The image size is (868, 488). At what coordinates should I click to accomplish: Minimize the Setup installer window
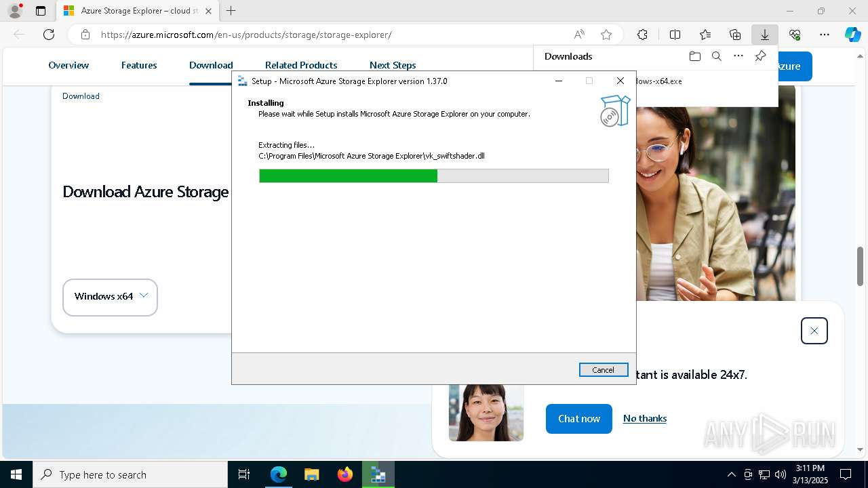[x=559, y=81]
